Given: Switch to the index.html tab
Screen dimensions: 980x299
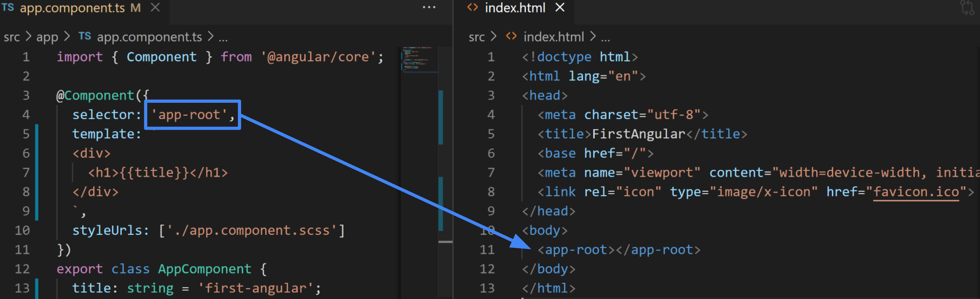Looking at the screenshot, I should pyautogui.click(x=515, y=7).
